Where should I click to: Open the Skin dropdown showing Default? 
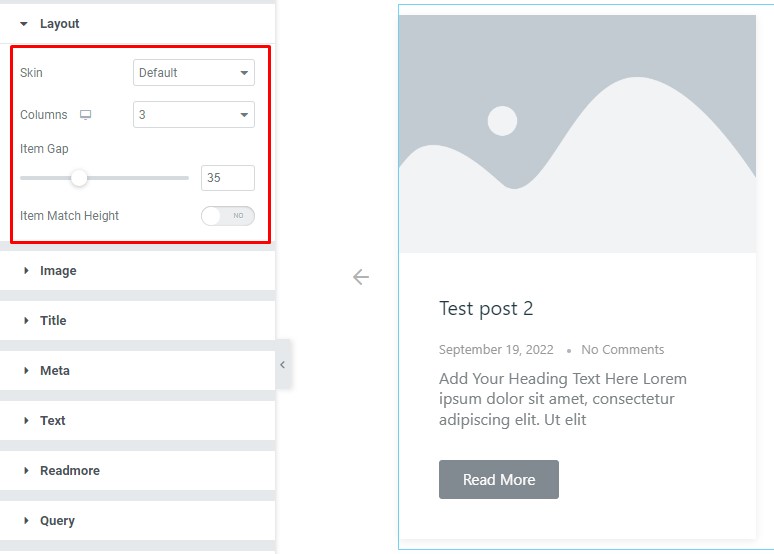click(194, 73)
